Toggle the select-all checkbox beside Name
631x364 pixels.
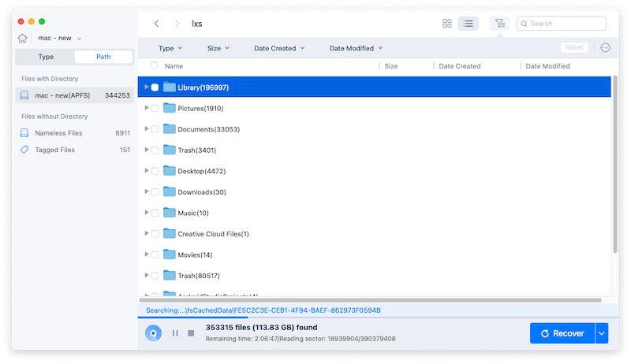click(x=155, y=66)
